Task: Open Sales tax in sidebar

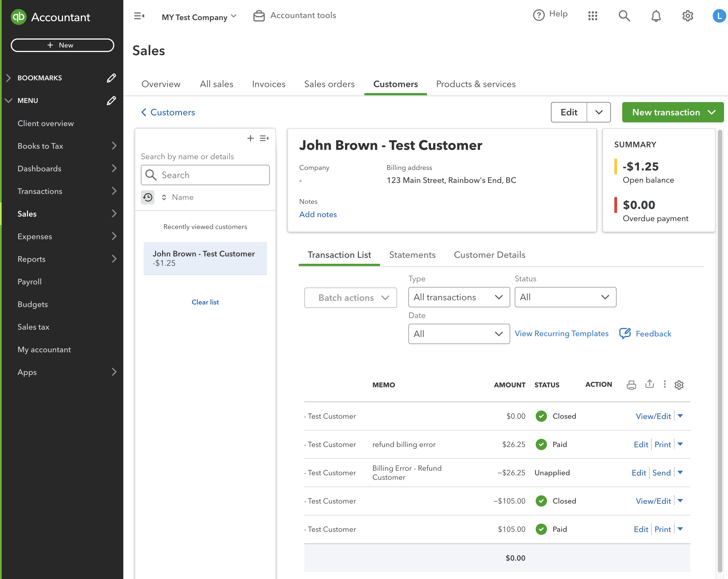Action: click(33, 327)
